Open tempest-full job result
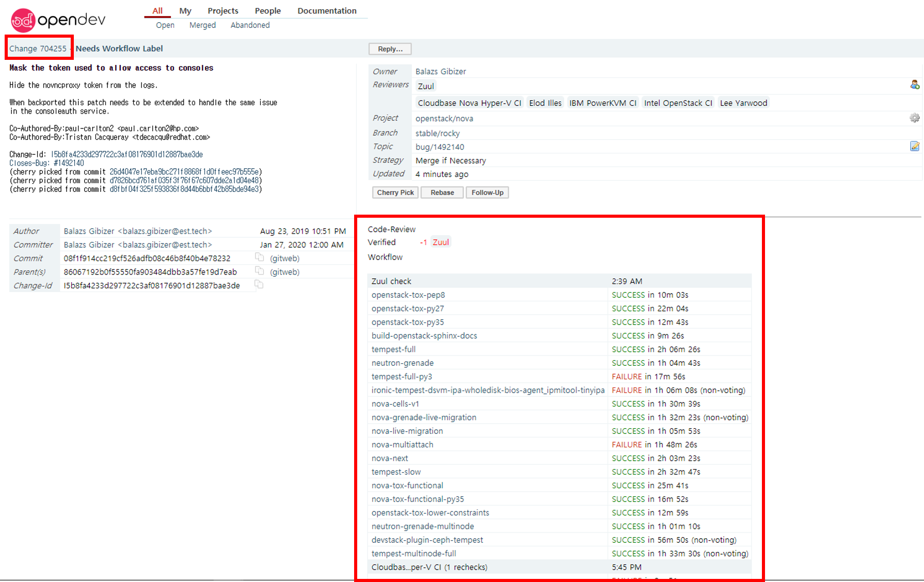Image resolution: width=924 pixels, height=582 pixels. point(393,349)
